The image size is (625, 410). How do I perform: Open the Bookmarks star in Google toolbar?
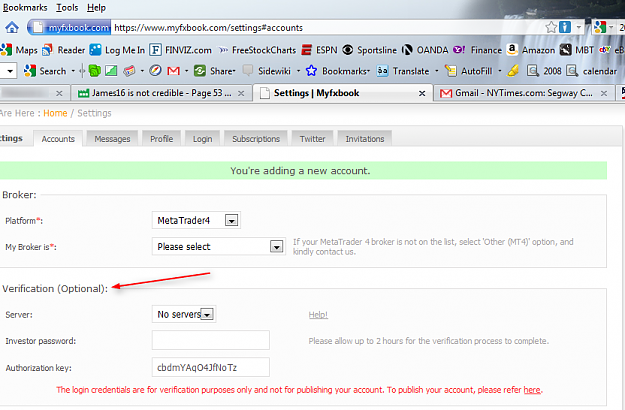[337, 71]
